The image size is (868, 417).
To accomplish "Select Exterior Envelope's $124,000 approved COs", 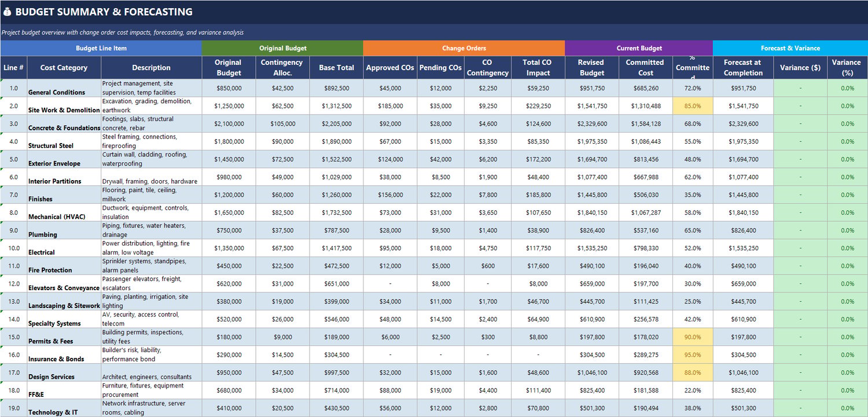I will click(390, 159).
